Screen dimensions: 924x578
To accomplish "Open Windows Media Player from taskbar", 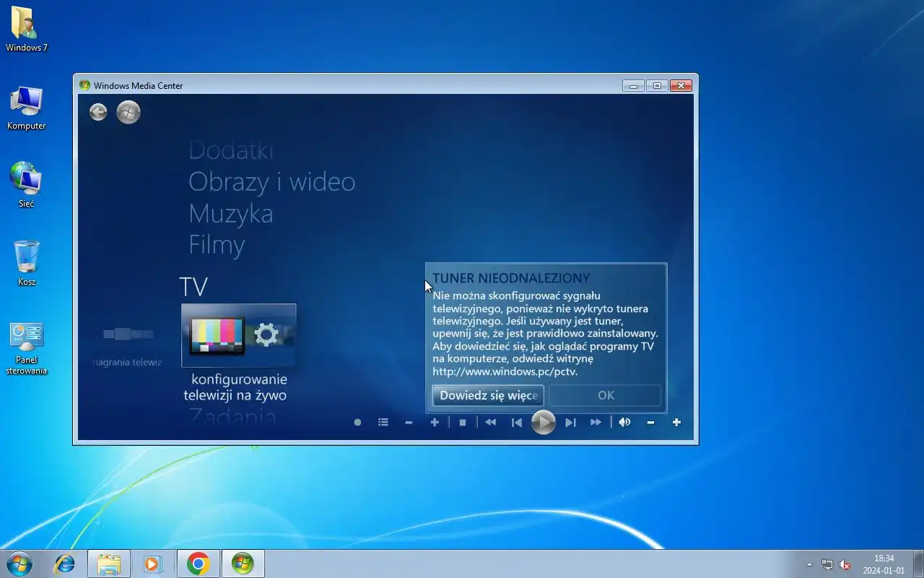I will coord(152,564).
